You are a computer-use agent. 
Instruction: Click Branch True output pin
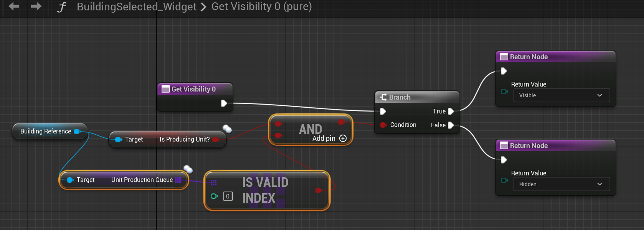click(x=451, y=112)
